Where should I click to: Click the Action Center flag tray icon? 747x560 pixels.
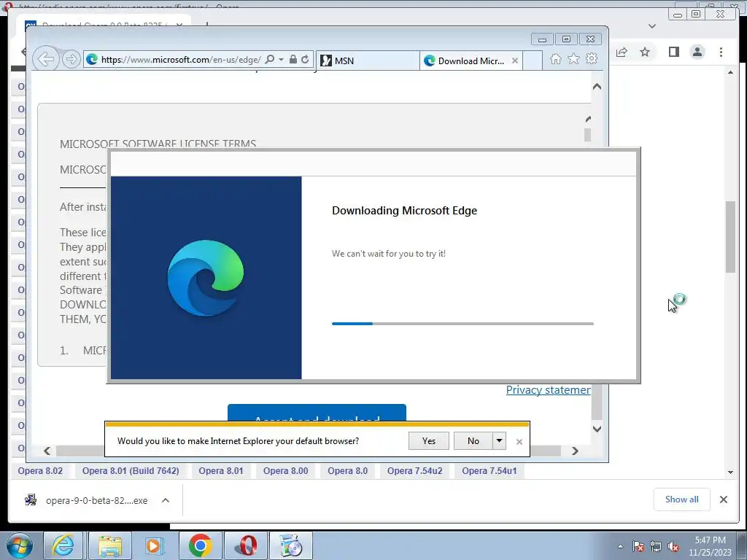638,546
